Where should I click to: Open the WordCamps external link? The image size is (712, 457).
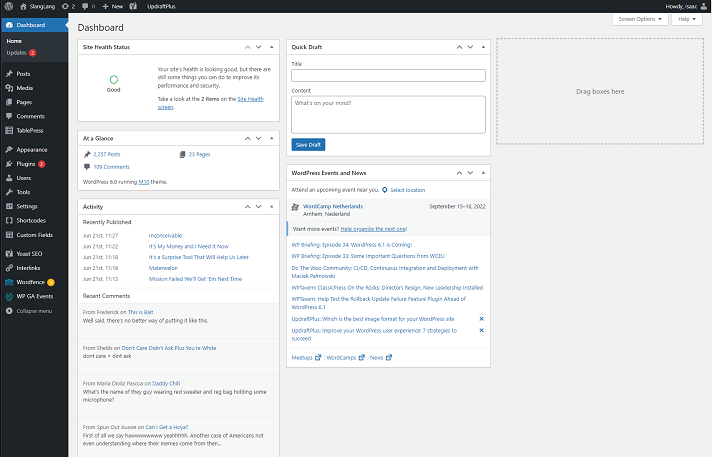(346, 358)
